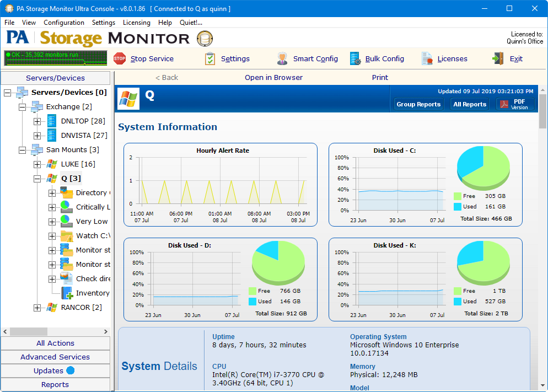Viewport: 548px width, 392px height.
Task: Click the green Free legend swatch for Disk C
Action: (458, 196)
